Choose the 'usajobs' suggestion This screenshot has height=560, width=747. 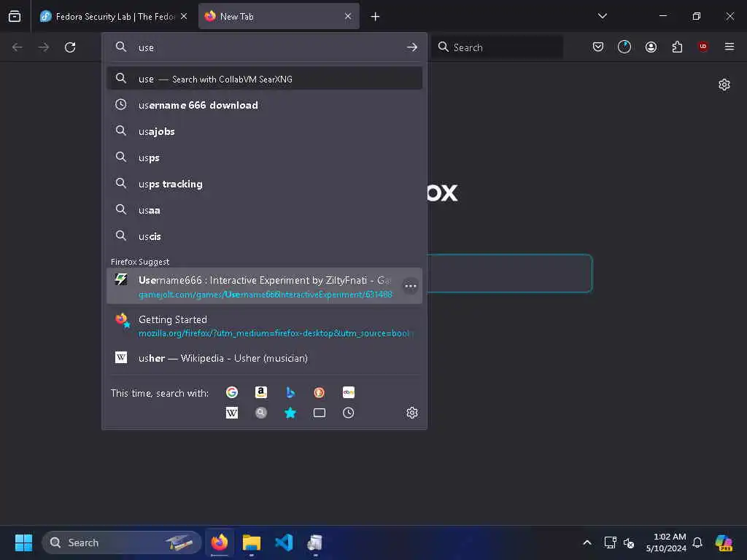point(264,131)
